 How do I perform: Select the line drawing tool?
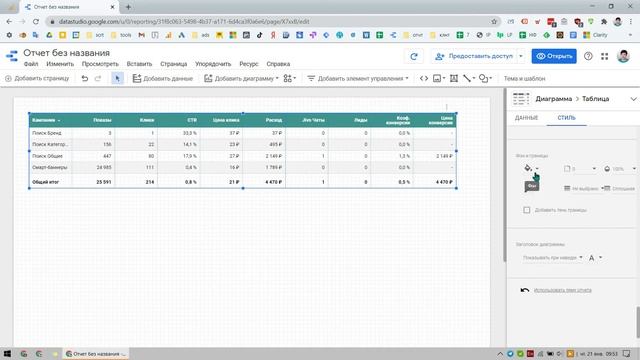[x=469, y=78]
